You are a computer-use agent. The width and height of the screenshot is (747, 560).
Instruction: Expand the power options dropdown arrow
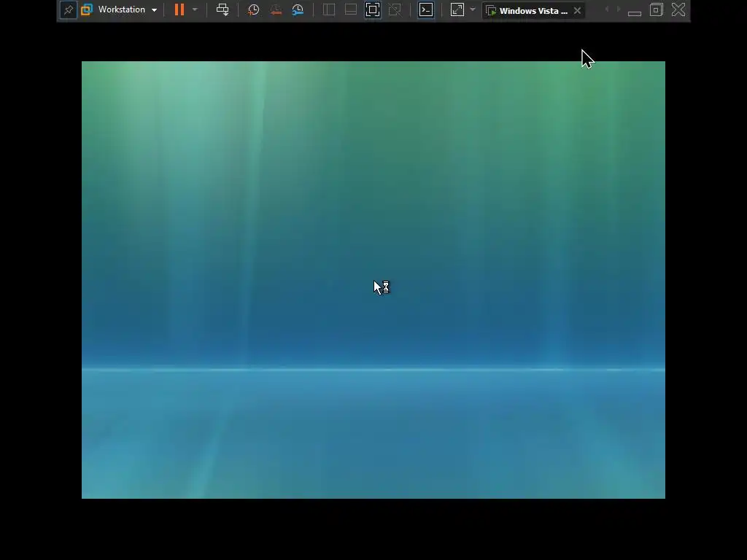(x=195, y=9)
